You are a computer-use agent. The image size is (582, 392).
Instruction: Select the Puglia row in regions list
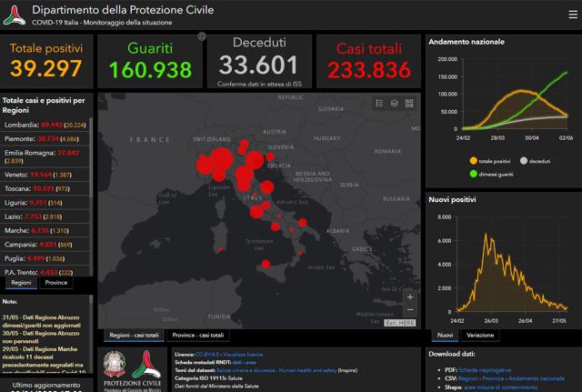45,258
